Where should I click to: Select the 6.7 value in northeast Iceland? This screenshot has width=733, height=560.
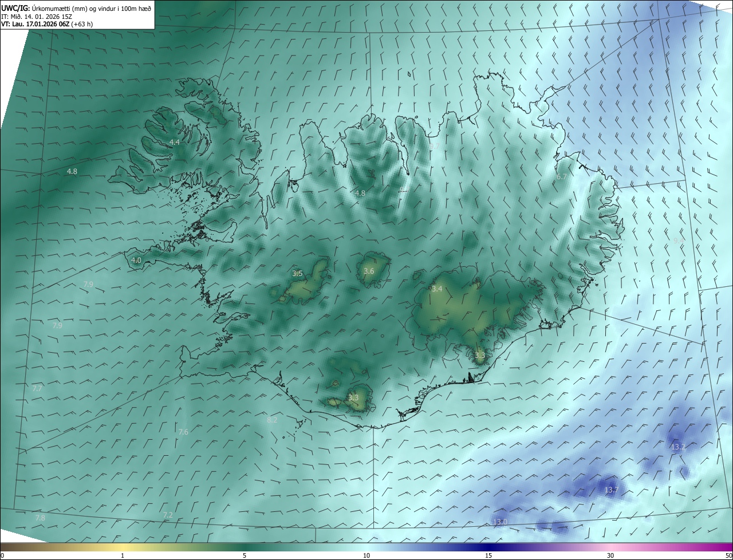click(x=562, y=177)
